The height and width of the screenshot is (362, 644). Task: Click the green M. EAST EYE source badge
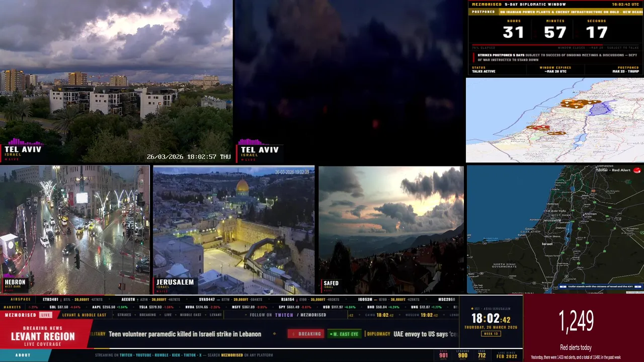[344, 334]
